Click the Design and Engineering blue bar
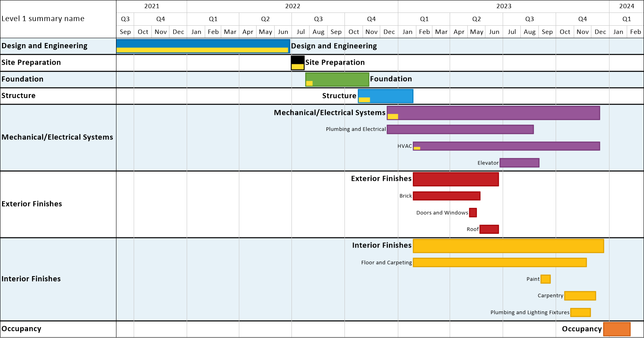Image resolution: width=644 pixels, height=338 pixels. (203, 46)
